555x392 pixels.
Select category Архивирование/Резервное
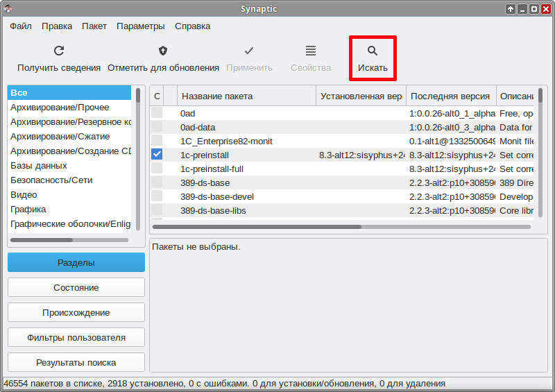click(69, 122)
